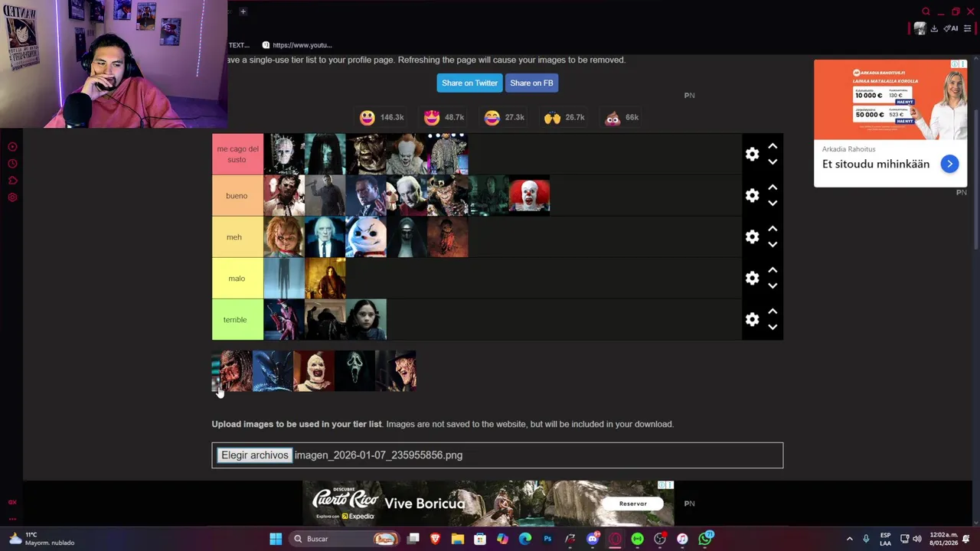The image size is (980, 551).
Task: Open browser sidebar settings icon
Action: (x=12, y=197)
